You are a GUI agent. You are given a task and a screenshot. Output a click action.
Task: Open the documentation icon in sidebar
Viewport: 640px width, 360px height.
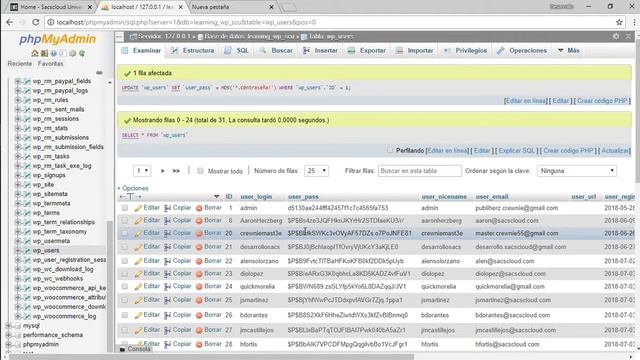[x=53, y=53]
